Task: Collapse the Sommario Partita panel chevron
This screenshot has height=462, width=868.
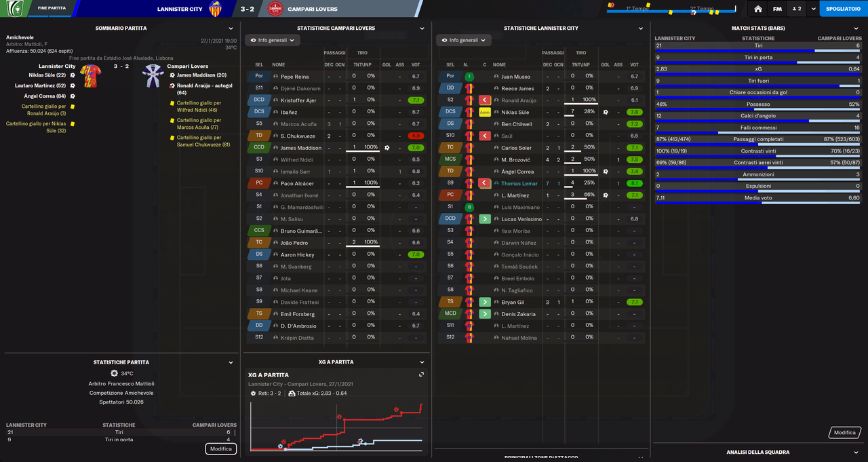Action: 231,28
